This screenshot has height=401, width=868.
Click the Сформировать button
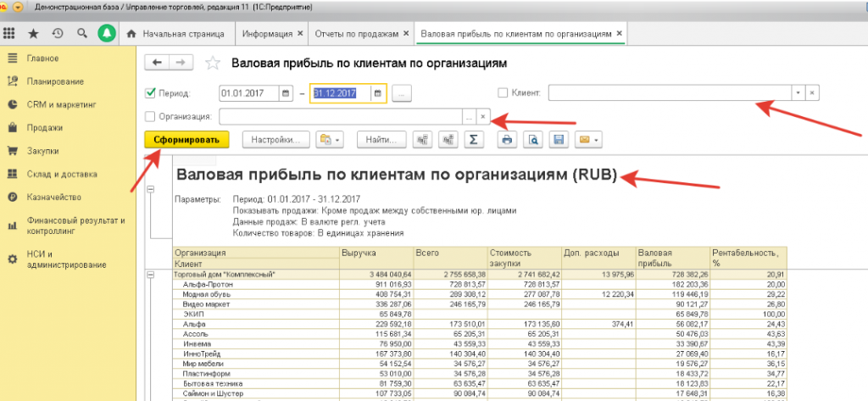point(186,140)
